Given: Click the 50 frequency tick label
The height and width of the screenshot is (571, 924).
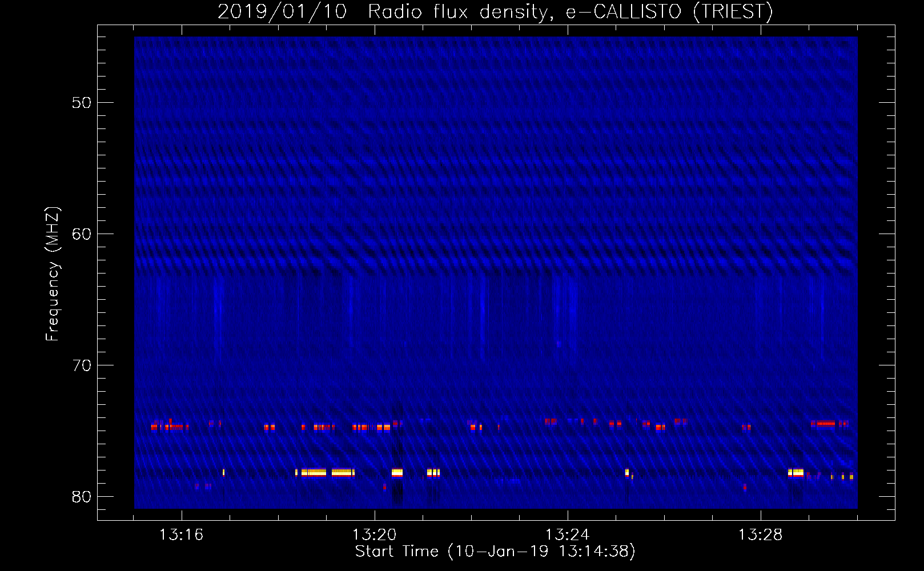Looking at the screenshot, I should pyautogui.click(x=82, y=103).
